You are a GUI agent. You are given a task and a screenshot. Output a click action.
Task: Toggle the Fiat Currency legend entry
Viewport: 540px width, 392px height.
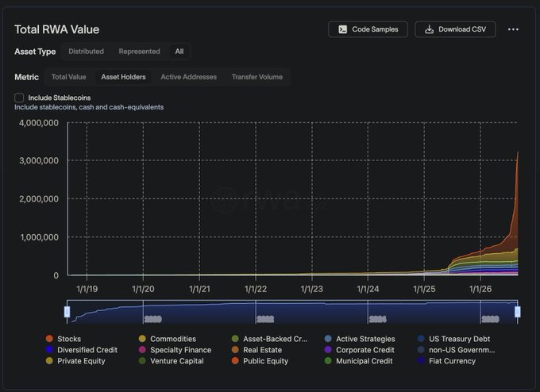click(x=446, y=361)
